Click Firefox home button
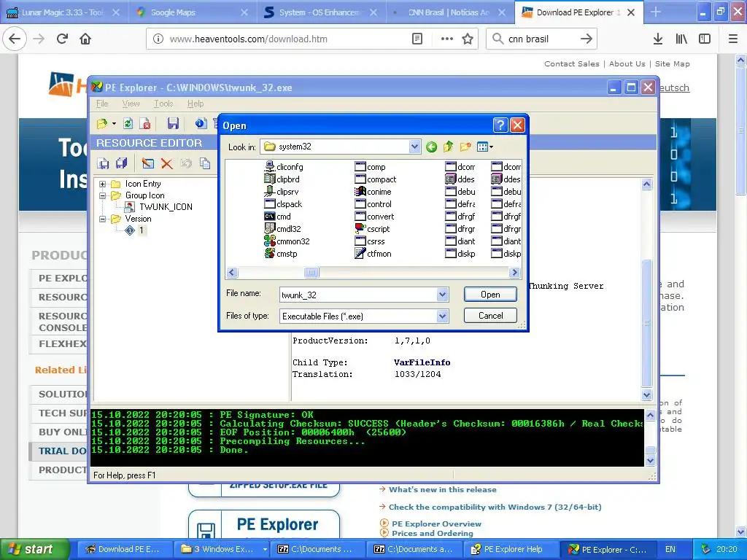 pos(85,39)
